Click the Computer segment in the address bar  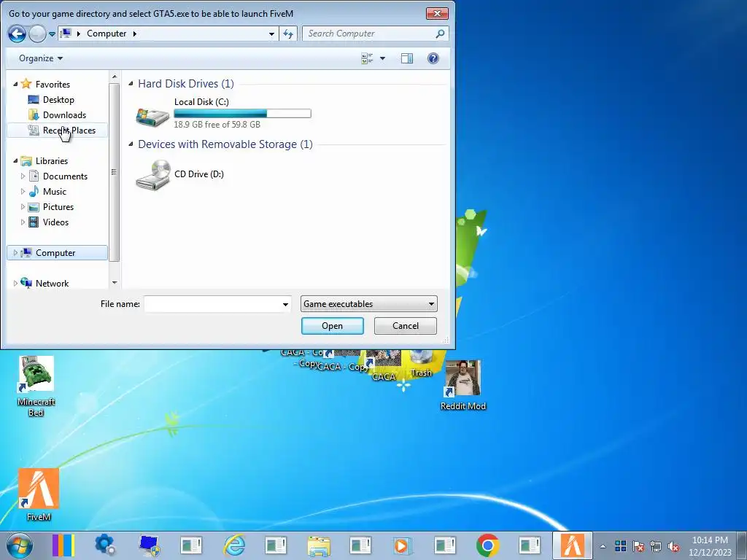click(x=107, y=34)
